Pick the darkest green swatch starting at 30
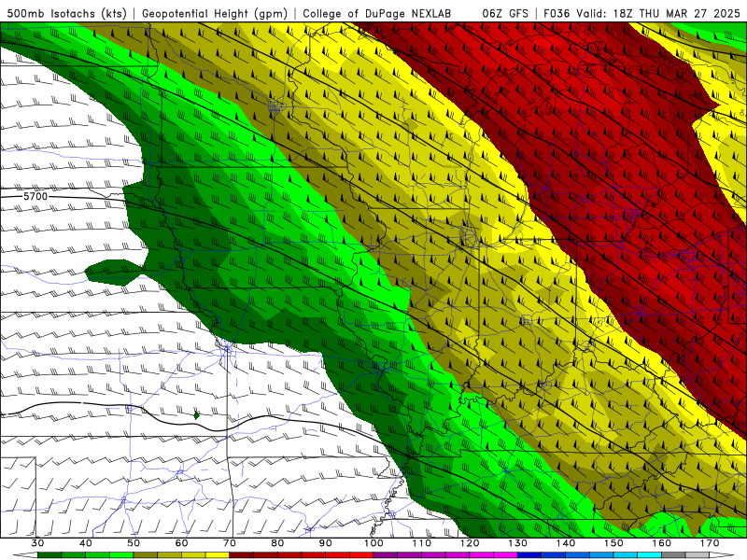 pos(49,555)
